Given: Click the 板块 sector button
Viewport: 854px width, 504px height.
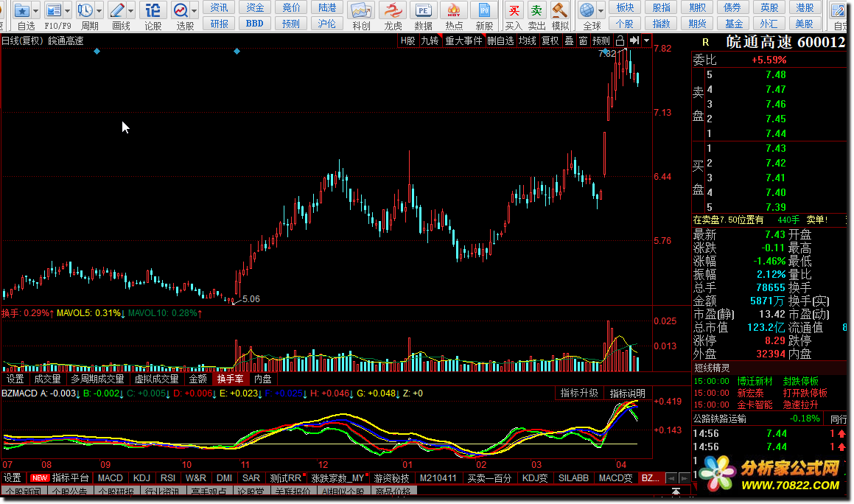Looking at the screenshot, I should click(x=625, y=7).
